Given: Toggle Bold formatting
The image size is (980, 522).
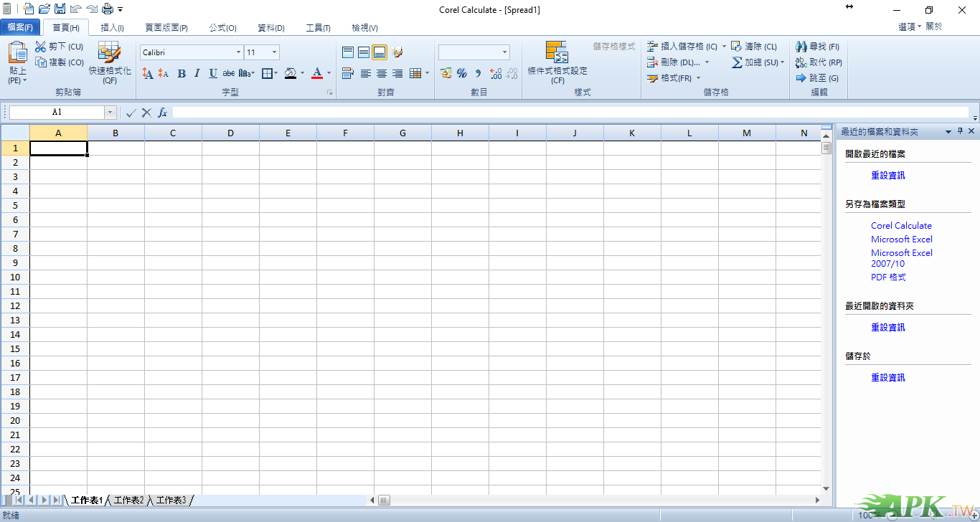Looking at the screenshot, I should 182,73.
